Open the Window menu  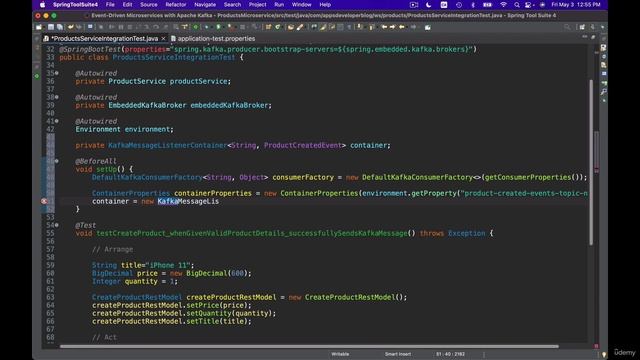302,5
